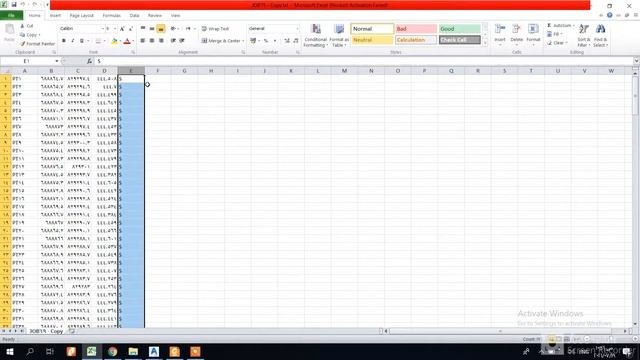Activate the Format Painter brush

click(x=37, y=44)
